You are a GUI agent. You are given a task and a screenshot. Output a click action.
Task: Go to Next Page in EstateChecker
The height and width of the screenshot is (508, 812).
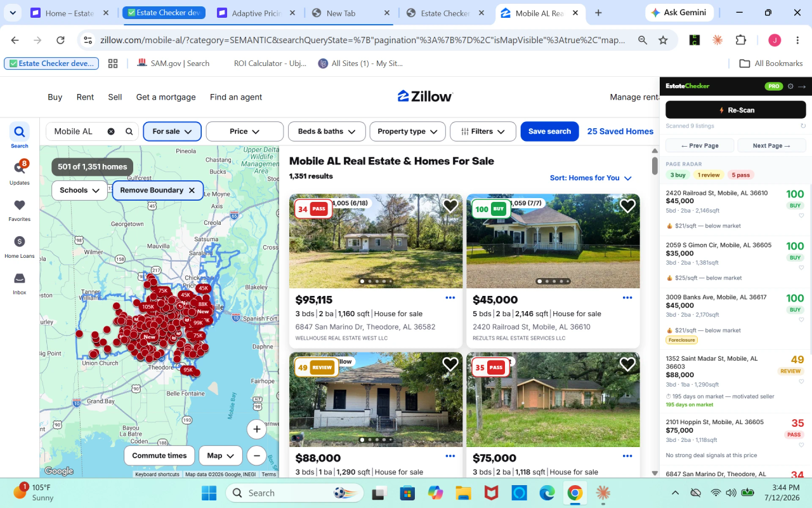771,145
